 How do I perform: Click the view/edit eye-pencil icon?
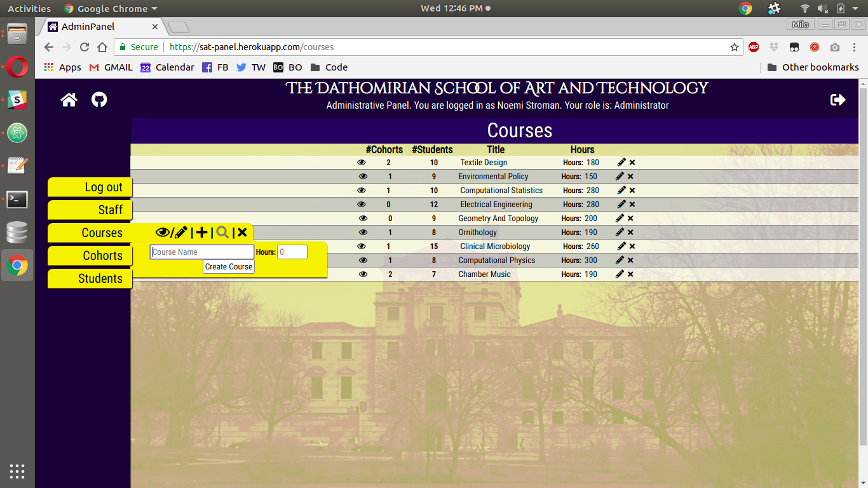click(x=172, y=233)
